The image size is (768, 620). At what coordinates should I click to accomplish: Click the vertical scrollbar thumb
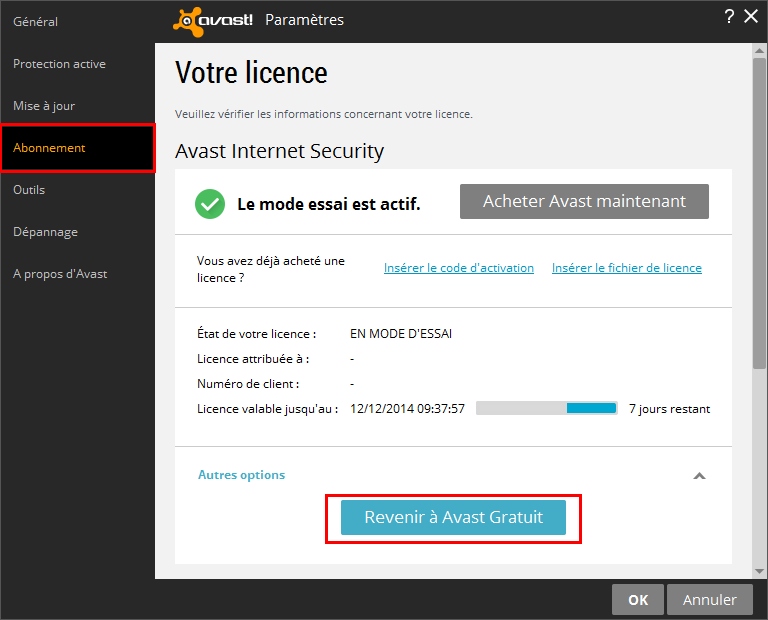point(760,213)
